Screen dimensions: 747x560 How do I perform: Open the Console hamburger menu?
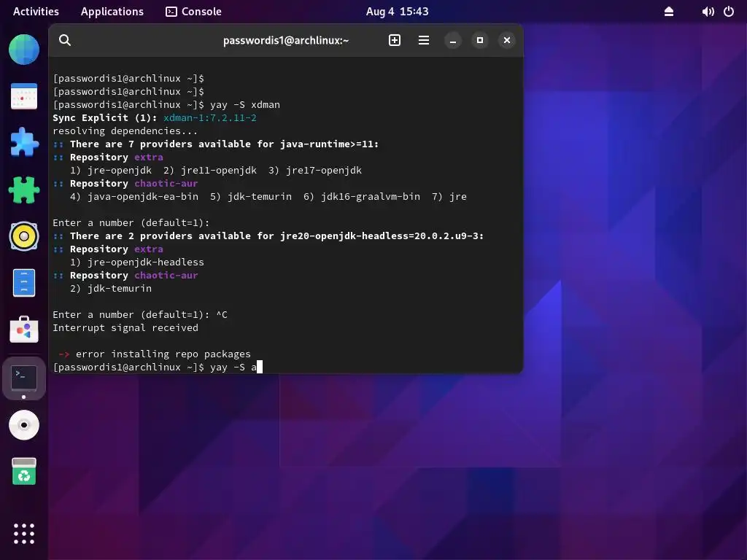[424, 41]
